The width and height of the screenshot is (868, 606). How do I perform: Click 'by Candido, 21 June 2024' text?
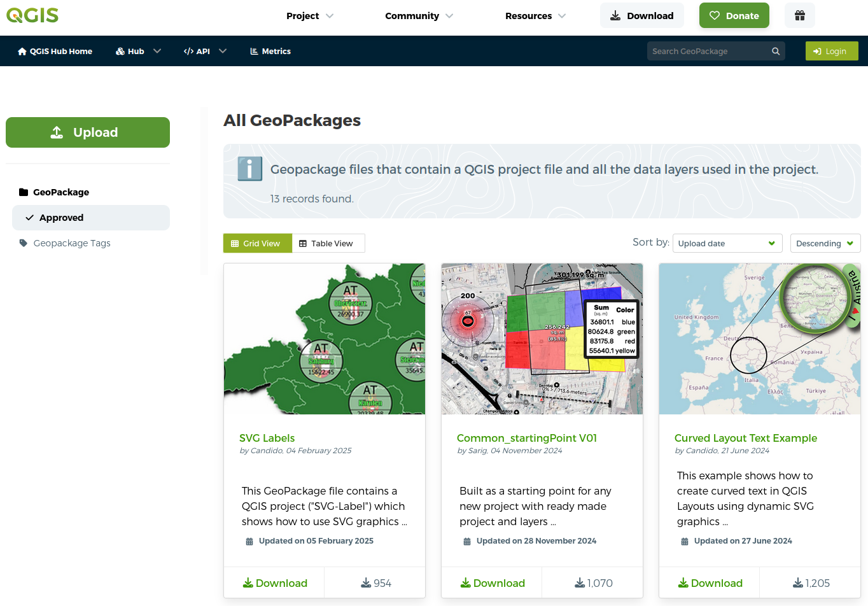[722, 451]
